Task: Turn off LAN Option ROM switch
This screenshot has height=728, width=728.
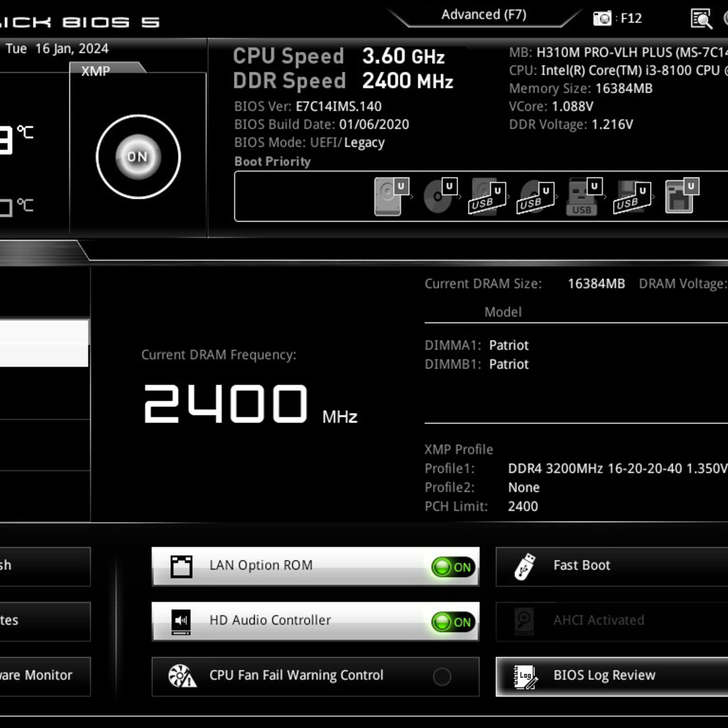Action: 453,567
